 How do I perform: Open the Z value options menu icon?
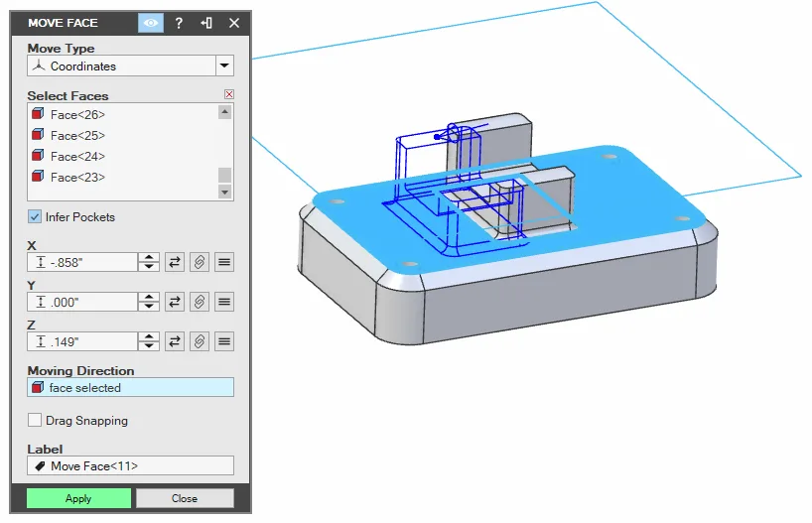click(224, 341)
